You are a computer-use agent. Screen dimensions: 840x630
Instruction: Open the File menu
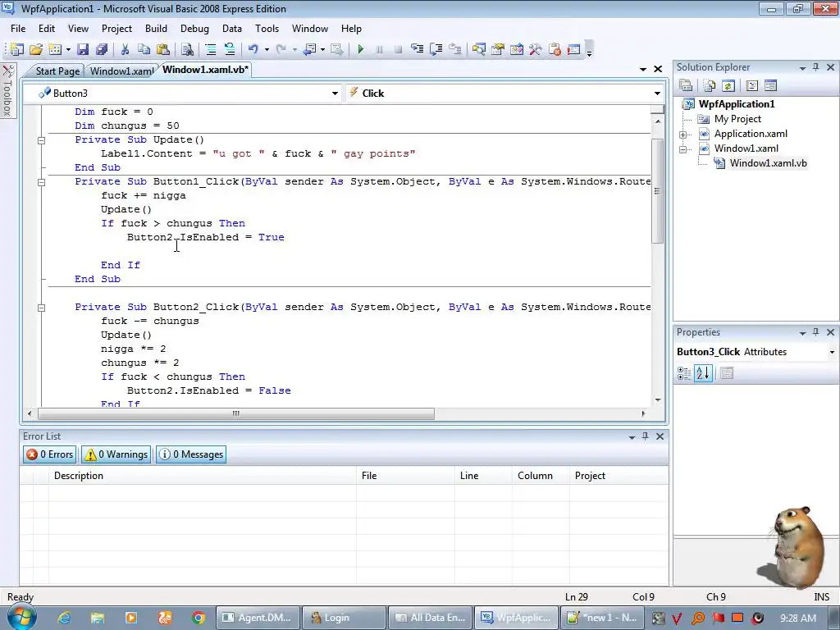pyautogui.click(x=18, y=29)
